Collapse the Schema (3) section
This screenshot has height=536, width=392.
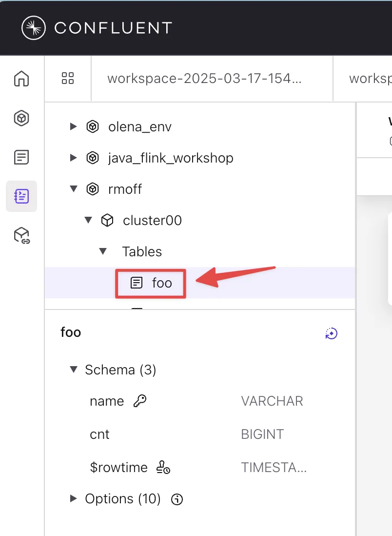click(74, 370)
